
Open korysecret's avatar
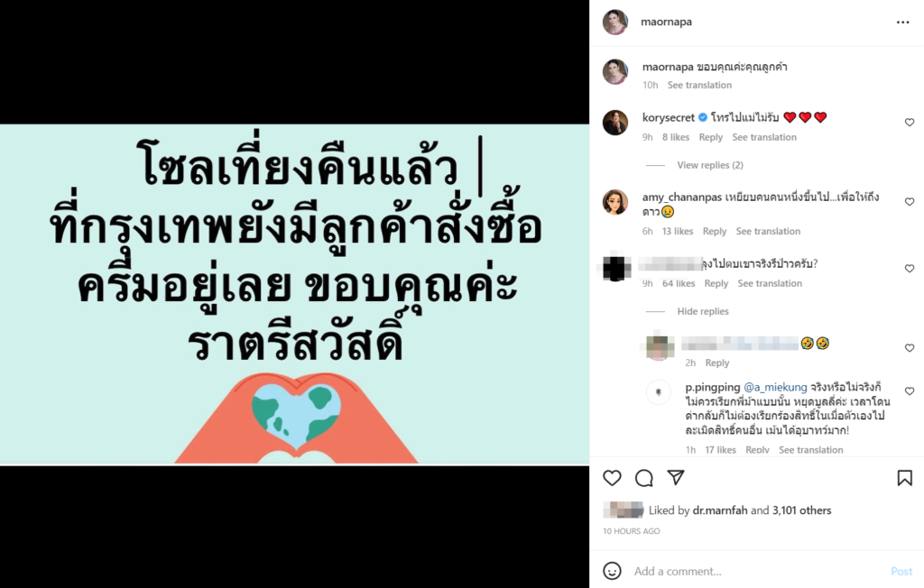pos(615,123)
